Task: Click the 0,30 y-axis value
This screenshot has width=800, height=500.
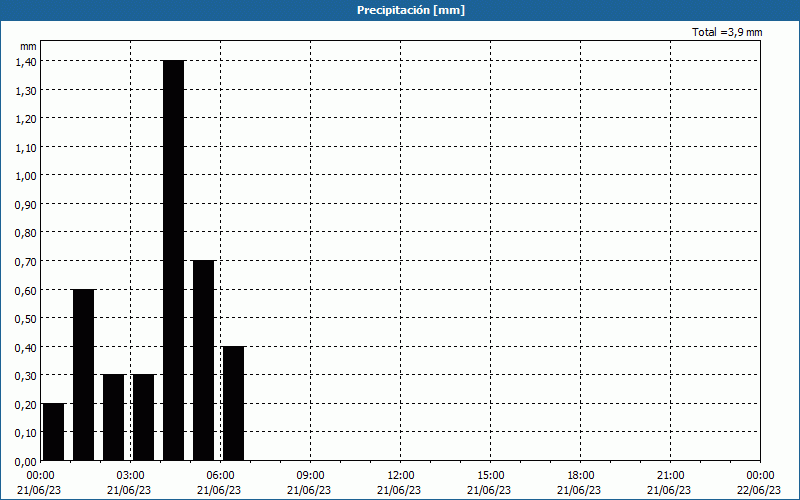Action: (26, 376)
